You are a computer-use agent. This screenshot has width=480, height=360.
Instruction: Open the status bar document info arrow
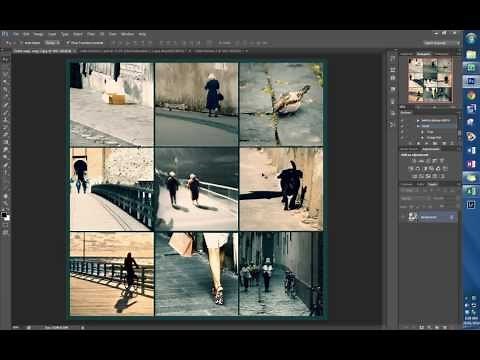(x=83, y=328)
